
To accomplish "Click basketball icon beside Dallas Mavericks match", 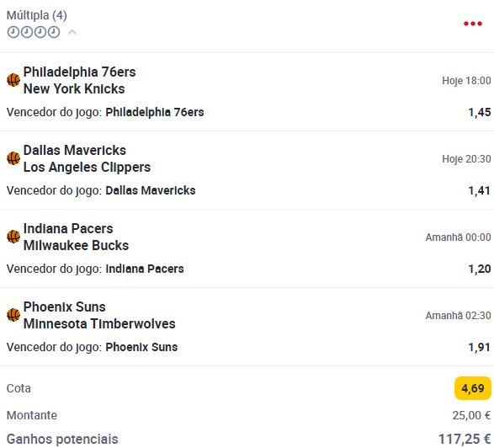I will click(13, 158).
